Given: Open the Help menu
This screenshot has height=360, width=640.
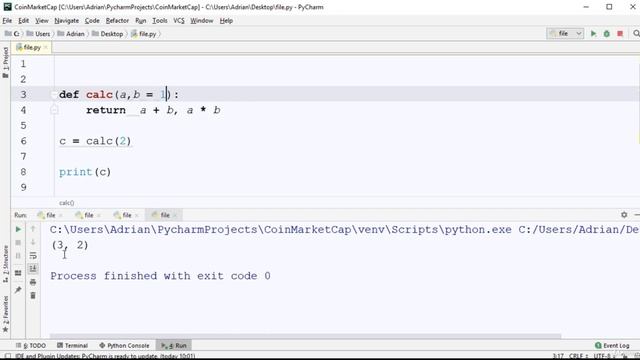Looking at the screenshot, I should point(226,20).
